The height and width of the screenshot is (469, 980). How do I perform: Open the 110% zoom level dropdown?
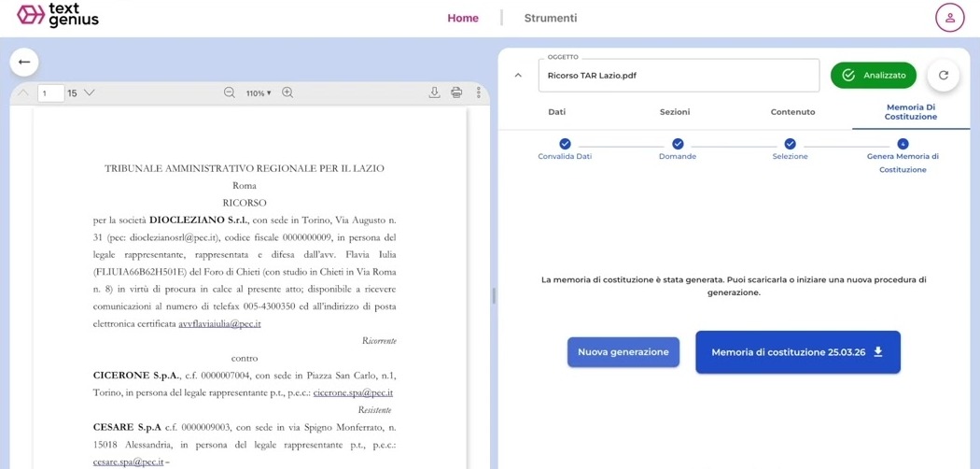pyautogui.click(x=259, y=93)
